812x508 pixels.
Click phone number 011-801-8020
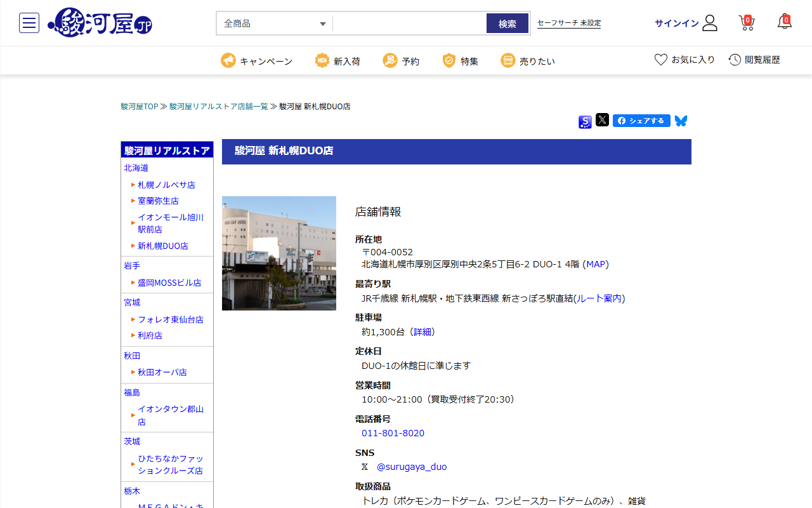[x=393, y=433]
